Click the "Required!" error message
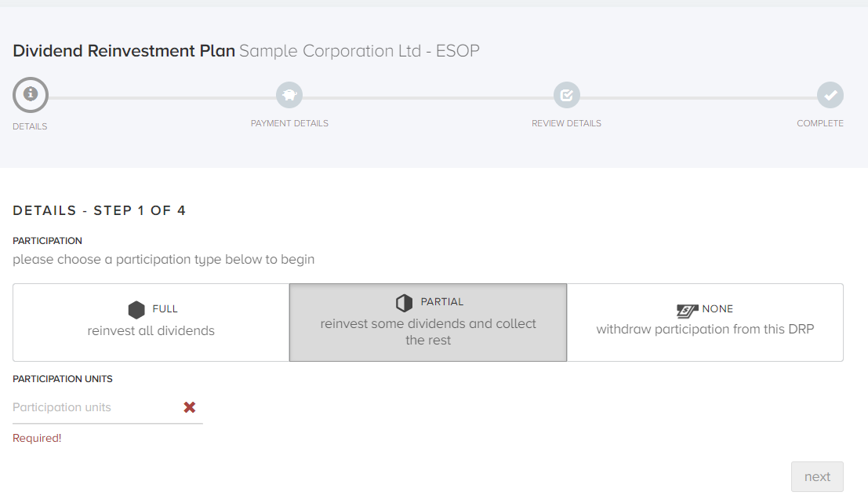868x503 pixels. [x=37, y=438]
